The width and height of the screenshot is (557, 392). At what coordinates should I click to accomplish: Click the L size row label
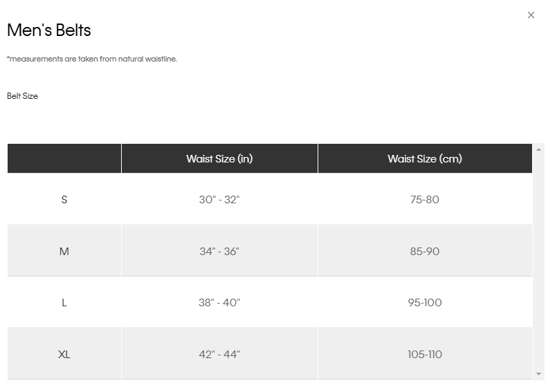coord(64,302)
